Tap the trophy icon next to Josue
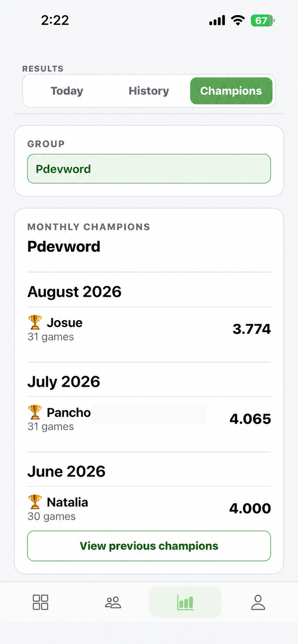The image size is (298, 644). click(35, 322)
